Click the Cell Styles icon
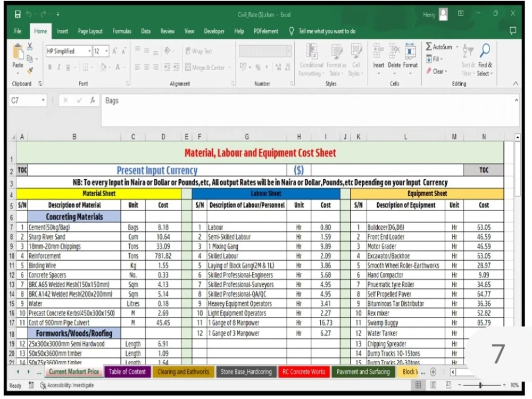Screen dimensions: 532x399 pyautogui.click(x=356, y=52)
